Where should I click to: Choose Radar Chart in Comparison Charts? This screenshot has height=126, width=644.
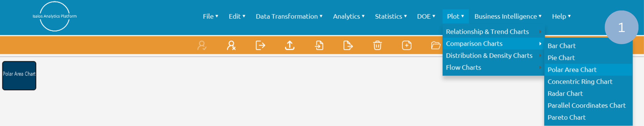click(565, 94)
